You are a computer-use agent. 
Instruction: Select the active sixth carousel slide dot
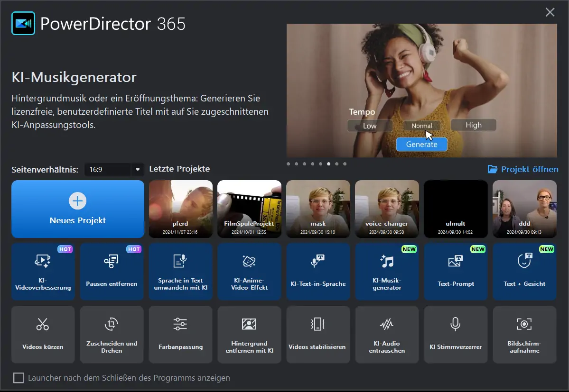(x=329, y=164)
